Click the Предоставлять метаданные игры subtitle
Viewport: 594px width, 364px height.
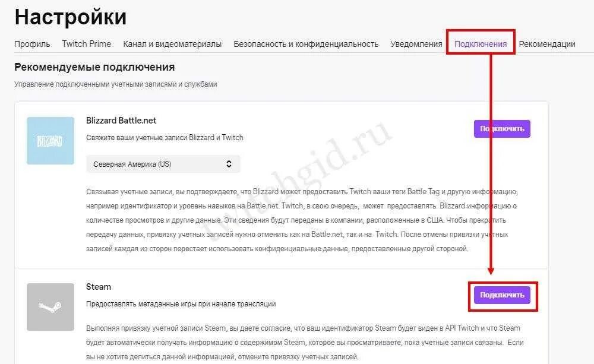181,304
